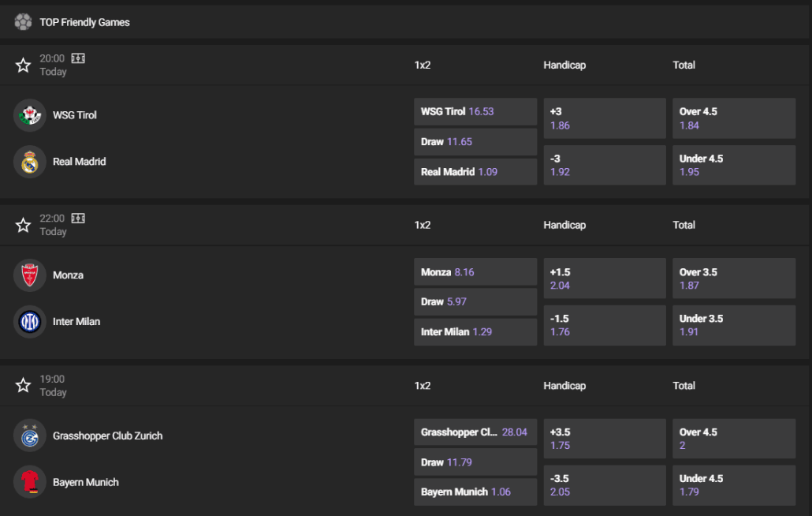Click the 20:00 Today match time
Image resolution: width=812 pixels, height=516 pixels.
[x=53, y=65]
